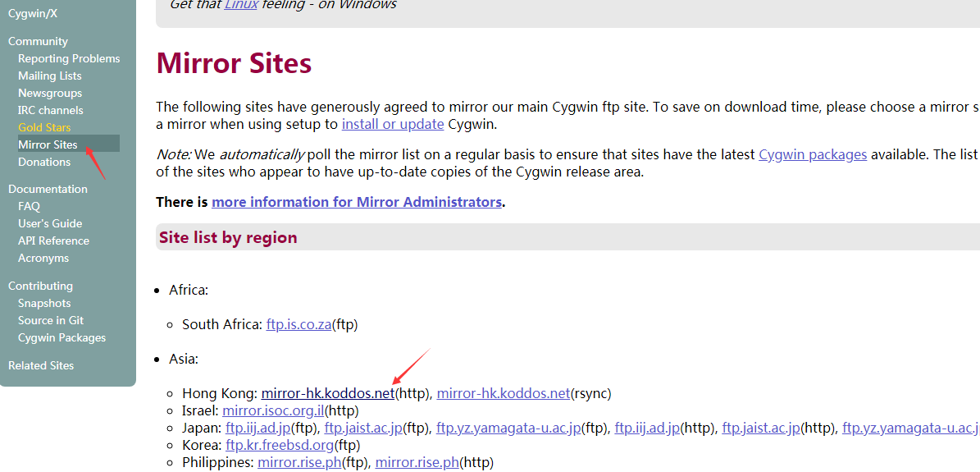Image resolution: width=980 pixels, height=472 pixels.
Task: Open Mailing Lists page
Action: click(50, 76)
